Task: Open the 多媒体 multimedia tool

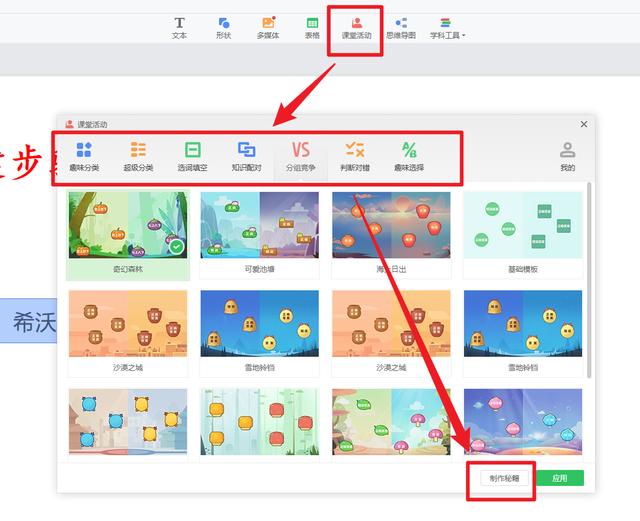Action: [268, 28]
